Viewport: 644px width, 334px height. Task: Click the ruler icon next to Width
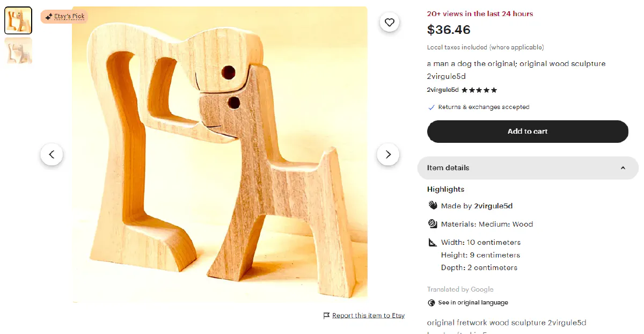click(x=432, y=242)
